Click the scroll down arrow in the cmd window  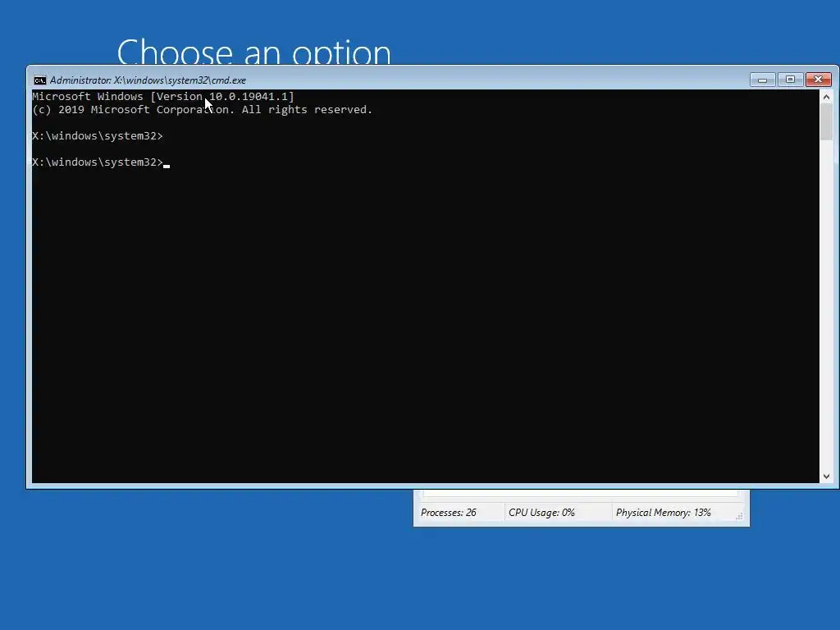click(x=826, y=477)
